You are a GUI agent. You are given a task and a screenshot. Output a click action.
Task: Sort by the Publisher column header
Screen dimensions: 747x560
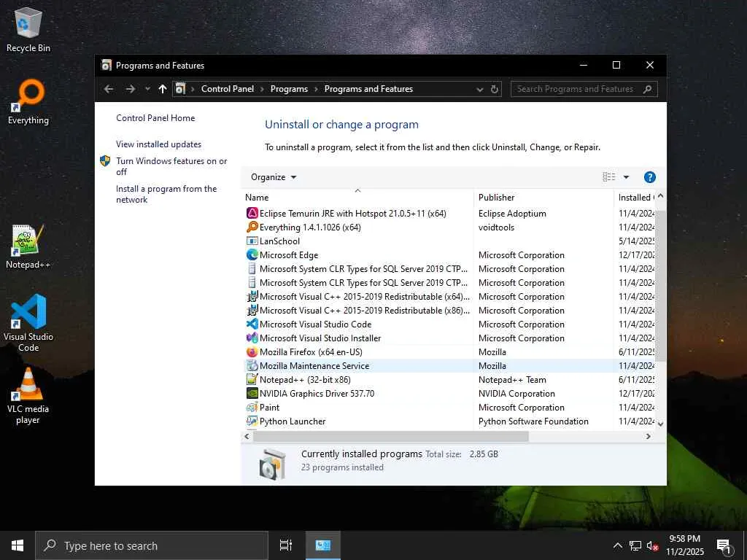543,197
